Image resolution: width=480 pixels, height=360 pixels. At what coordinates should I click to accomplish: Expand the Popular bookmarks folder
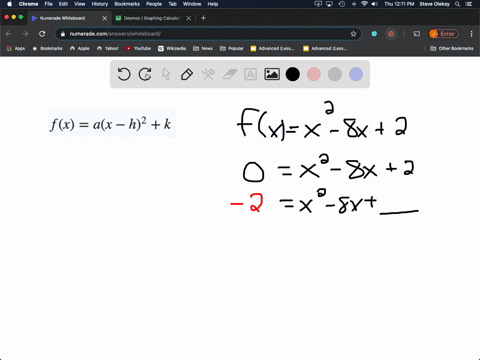pyautogui.click(x=232, y=48)
